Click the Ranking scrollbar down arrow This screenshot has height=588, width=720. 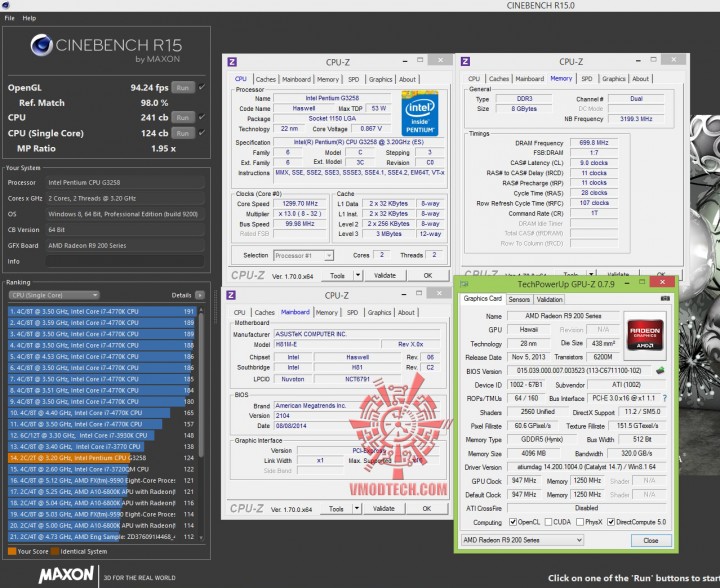tap(201, 538)
